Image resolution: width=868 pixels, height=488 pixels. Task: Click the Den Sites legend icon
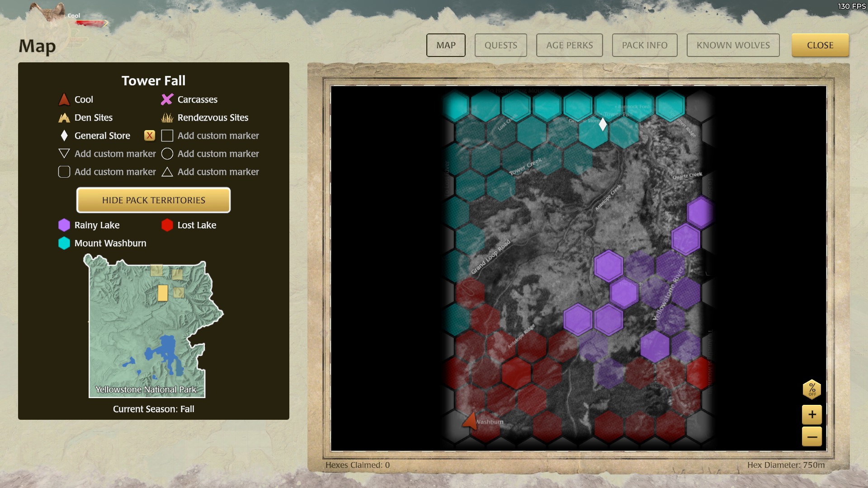tap(64, 117)
